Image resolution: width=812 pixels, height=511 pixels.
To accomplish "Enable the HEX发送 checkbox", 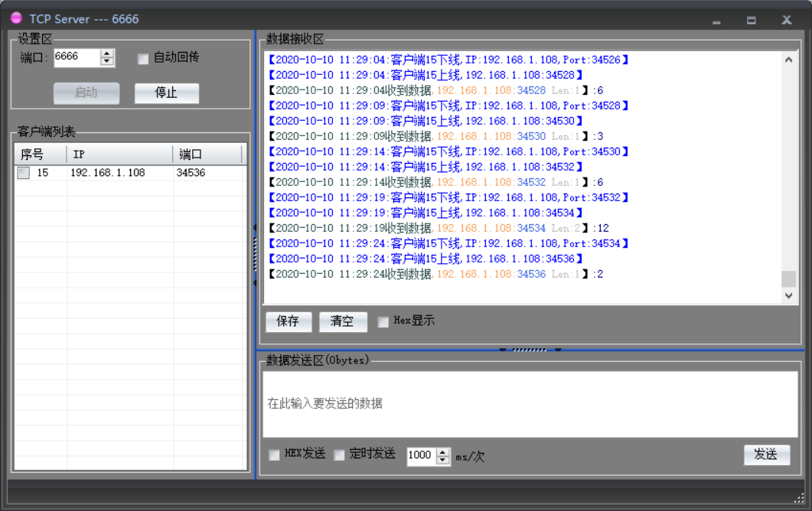I will 274,455.
